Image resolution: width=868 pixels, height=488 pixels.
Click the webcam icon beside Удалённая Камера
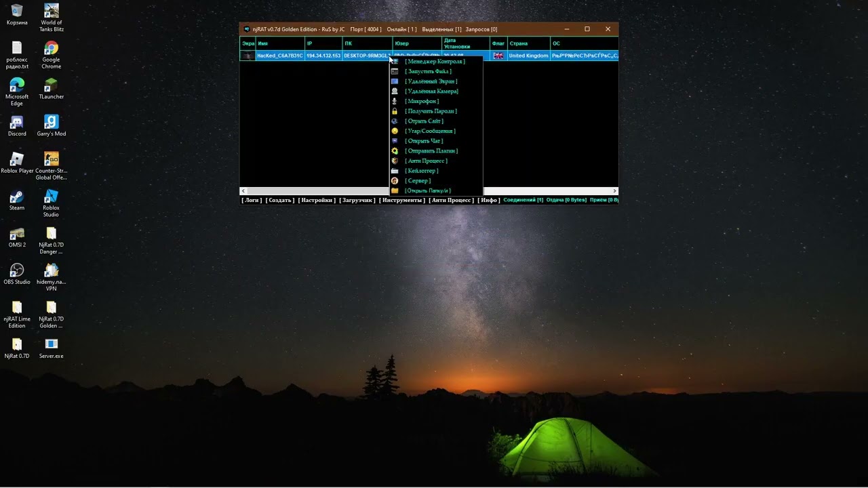pyautogui.click(x=395, y=91)
